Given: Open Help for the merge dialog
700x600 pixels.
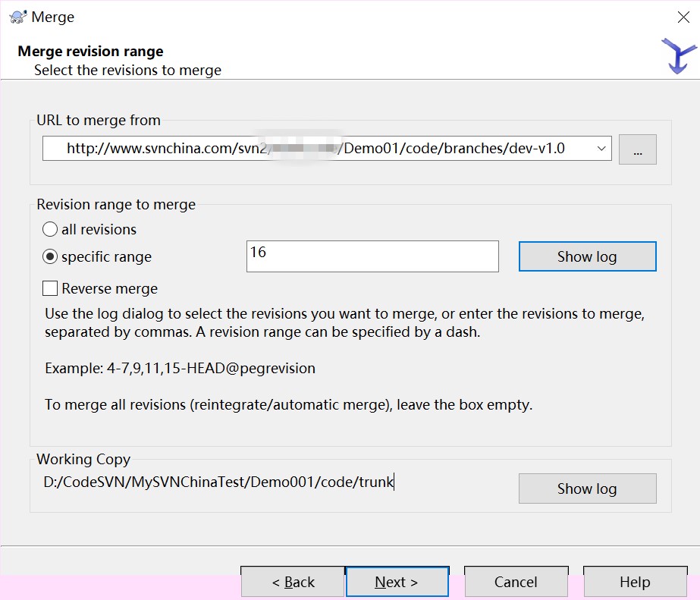Looking at the screenshot, I should (x=635, y=582).
